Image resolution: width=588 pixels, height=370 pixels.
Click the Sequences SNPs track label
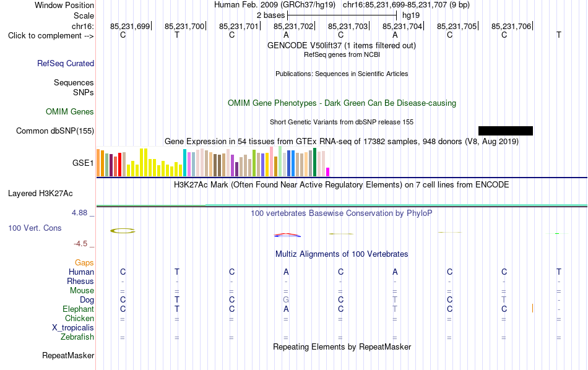[x=74, y=87]
